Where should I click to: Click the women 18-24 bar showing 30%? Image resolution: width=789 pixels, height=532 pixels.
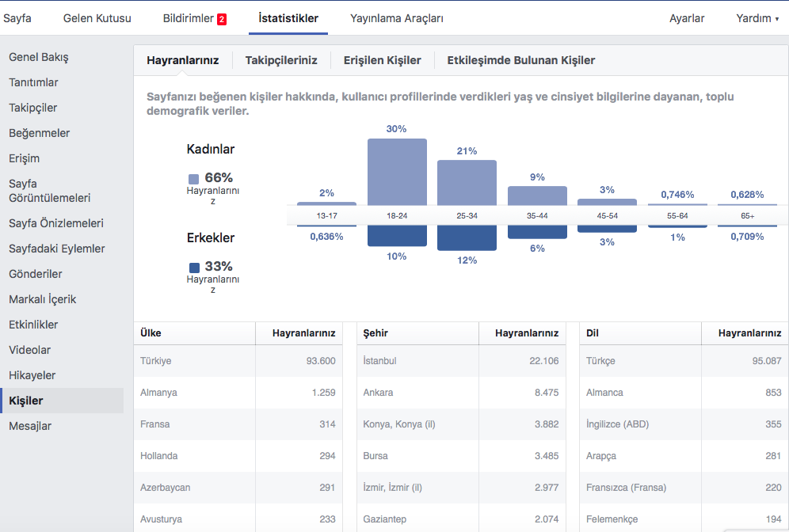397,172
